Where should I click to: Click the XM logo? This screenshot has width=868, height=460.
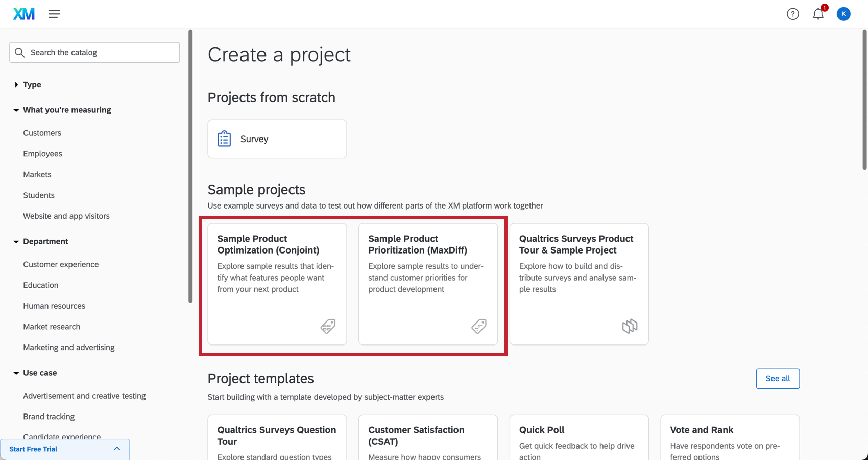(x=23, y=14)
